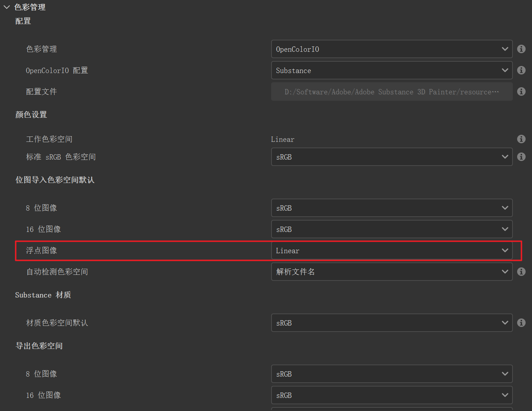Click info icon beside 标准 sRGB 色彩空间
Image resolution: width=532 pixels, height=411 pixels.
(521, 157)
